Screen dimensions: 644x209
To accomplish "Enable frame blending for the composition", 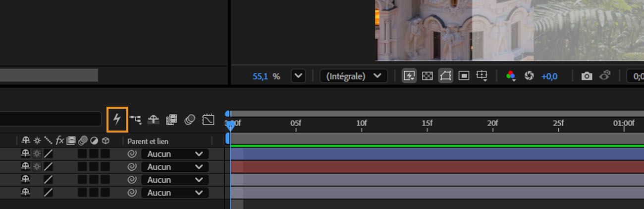I will coord(171,119).
